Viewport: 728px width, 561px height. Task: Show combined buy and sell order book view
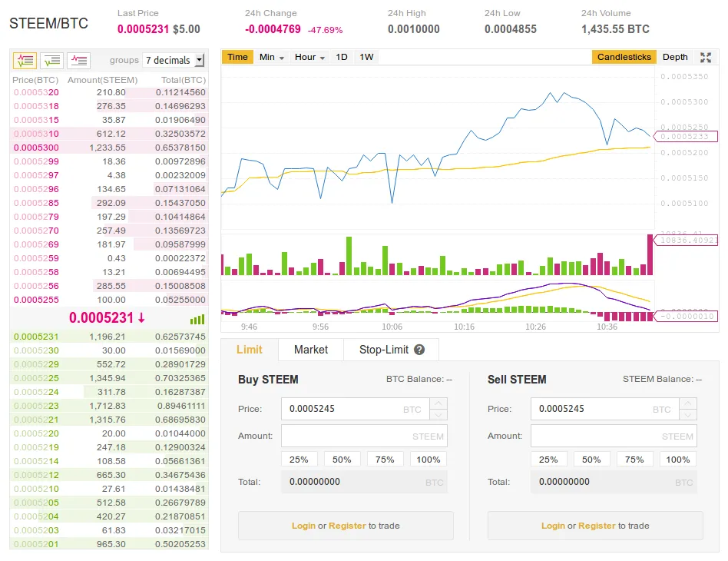(x=25, y=61)
